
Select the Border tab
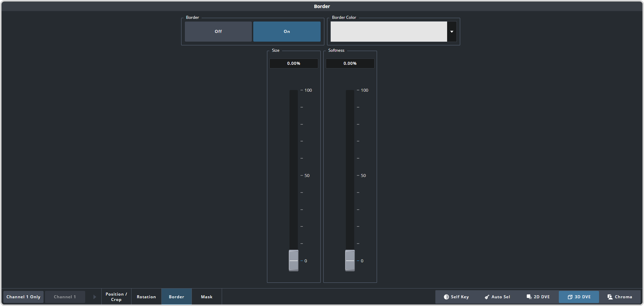click(176, 297)
